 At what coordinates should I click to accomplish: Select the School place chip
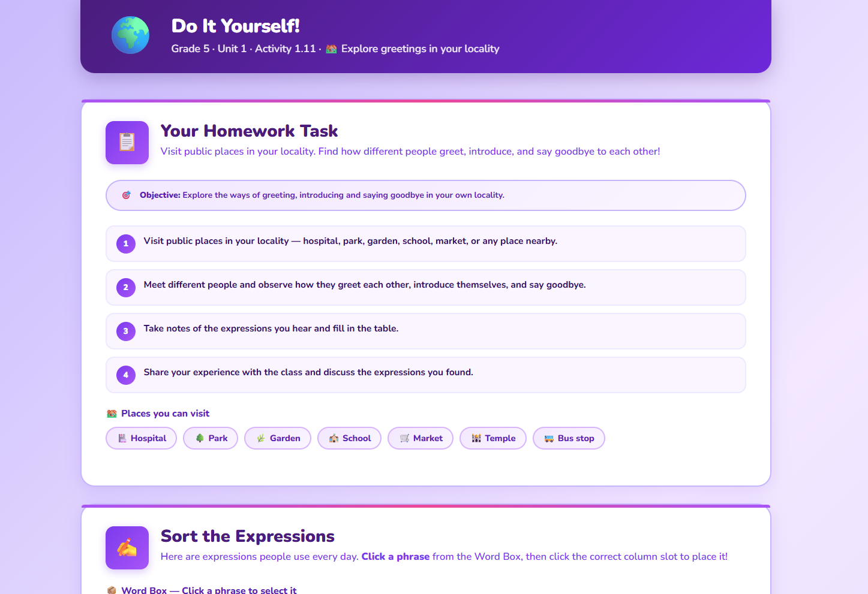[x=350, y=438]
